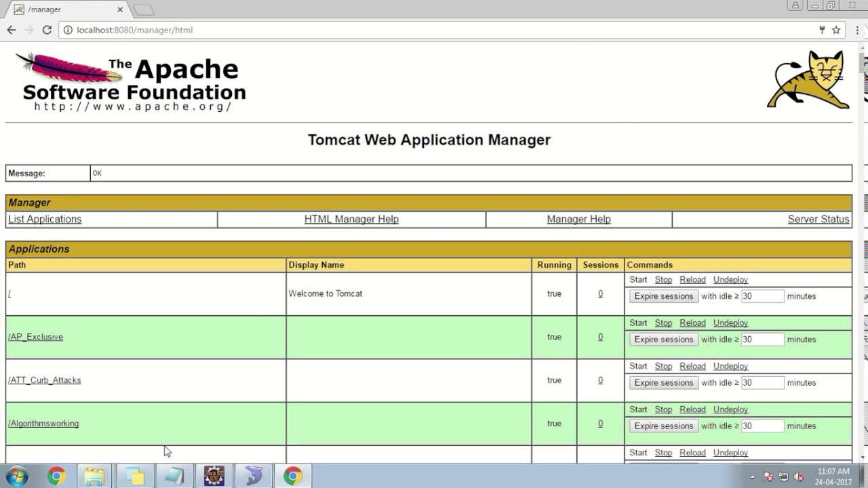Image resolution: width=868 pixels, height=488 pixels.
Task: Click the Tomcat cat logo
Action: click(810, 80)
